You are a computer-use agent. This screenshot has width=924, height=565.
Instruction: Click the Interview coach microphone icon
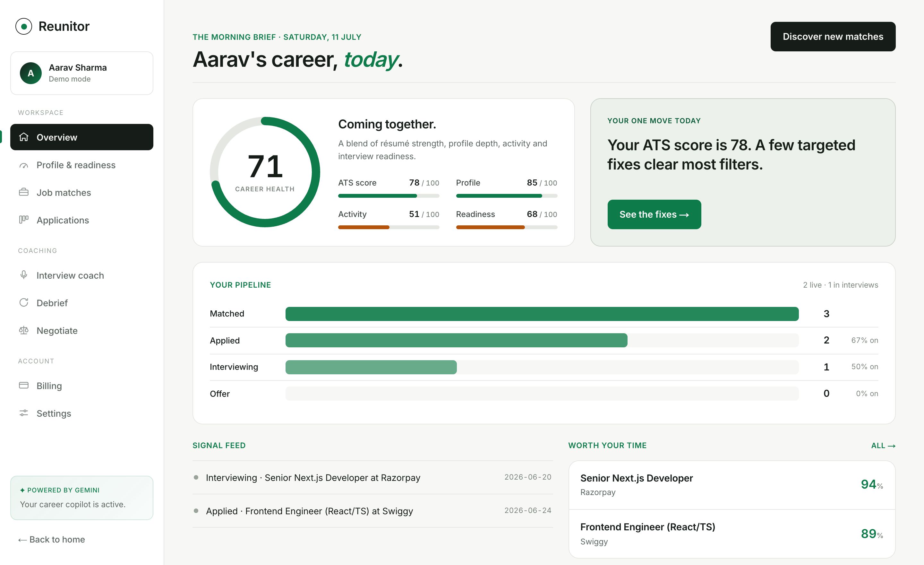pyautogui.click(x=24, y=274)
